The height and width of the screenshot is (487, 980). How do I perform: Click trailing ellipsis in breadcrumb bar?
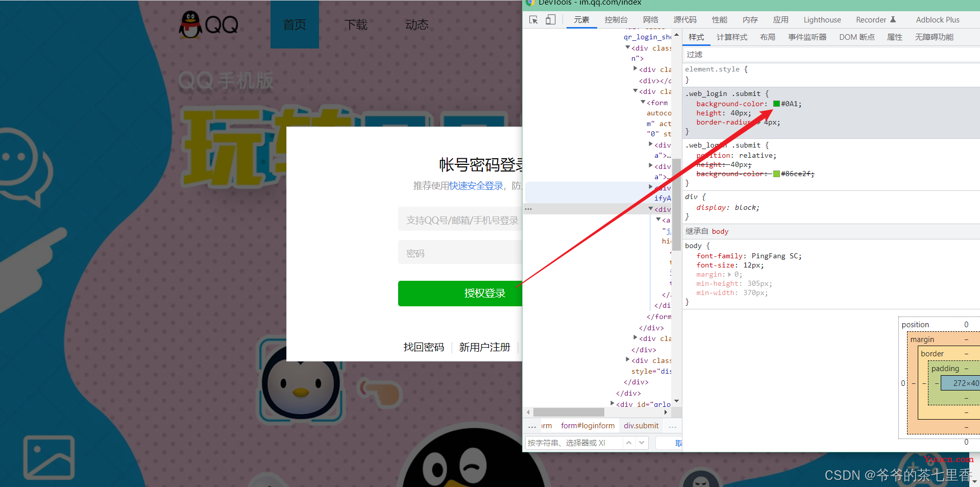(x=673, y=426)
